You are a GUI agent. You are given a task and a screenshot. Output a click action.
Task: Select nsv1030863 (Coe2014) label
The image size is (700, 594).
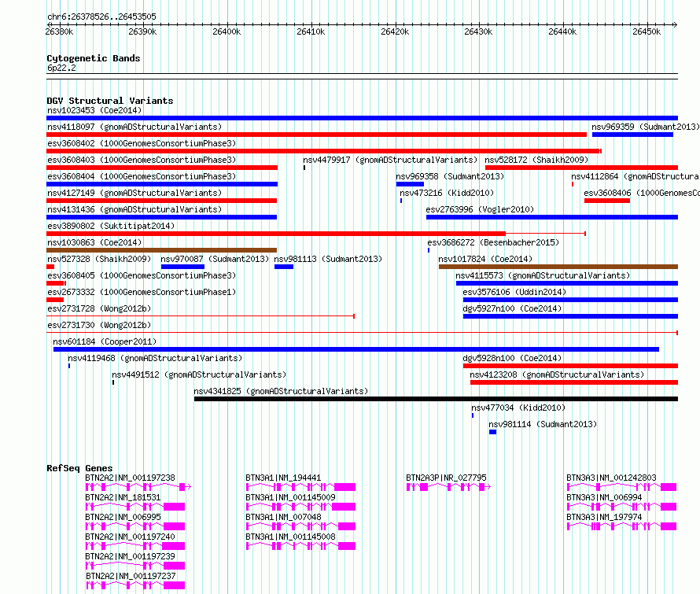(x=94, y=242)
